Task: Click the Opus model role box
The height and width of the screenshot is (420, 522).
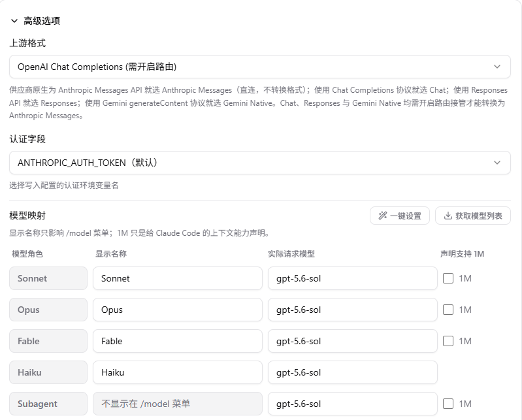Action: coord(48,310)
